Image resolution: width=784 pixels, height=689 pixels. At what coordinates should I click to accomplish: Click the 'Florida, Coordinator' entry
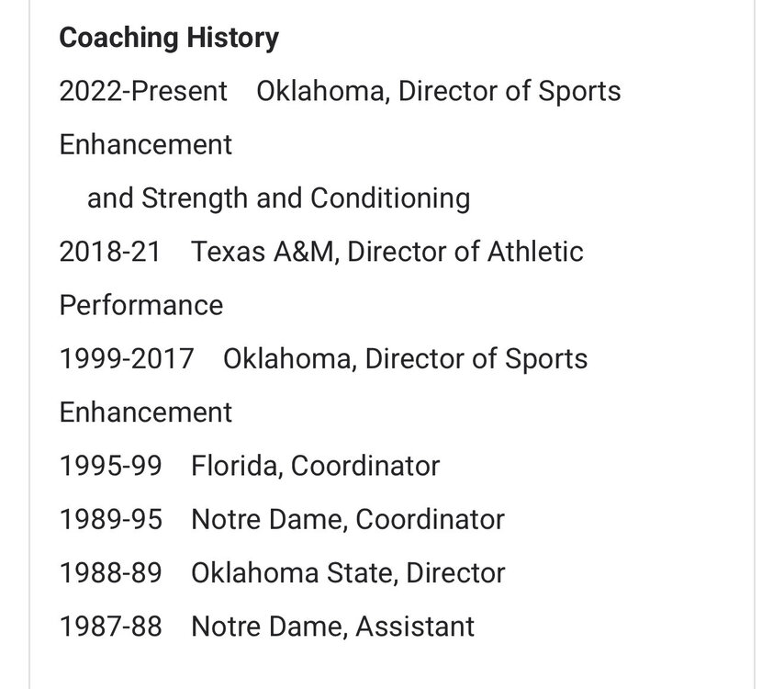pyautogui.click(x=316, y=466)
